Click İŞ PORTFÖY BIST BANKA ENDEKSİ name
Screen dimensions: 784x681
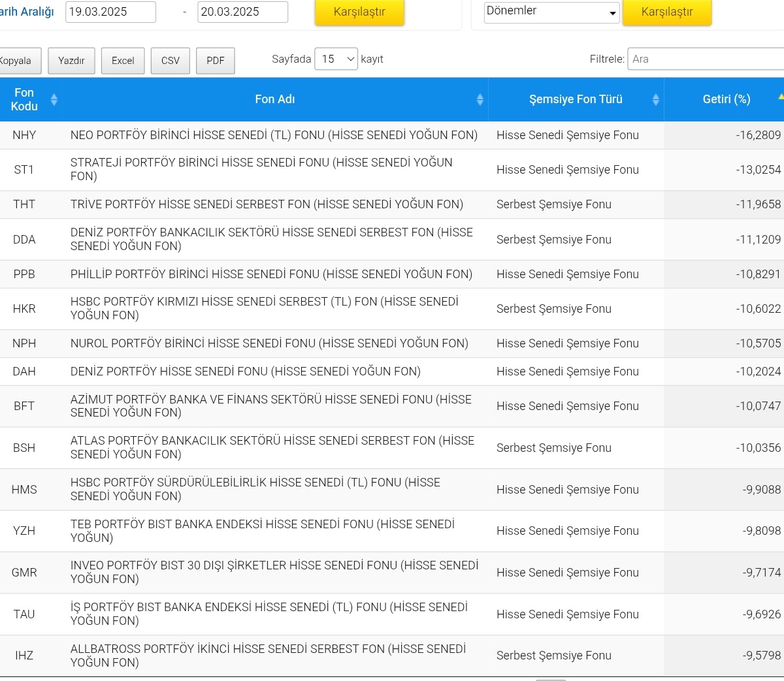pos(269,614)
